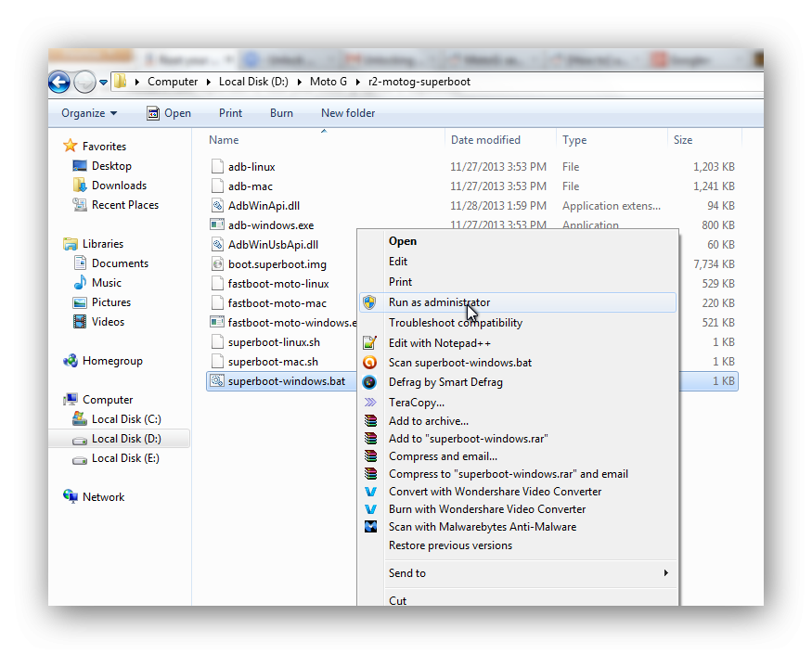The width and height of the screenshot is (812, 654).
Task: Sort files by Date modified column
Action: pos(485,140)
